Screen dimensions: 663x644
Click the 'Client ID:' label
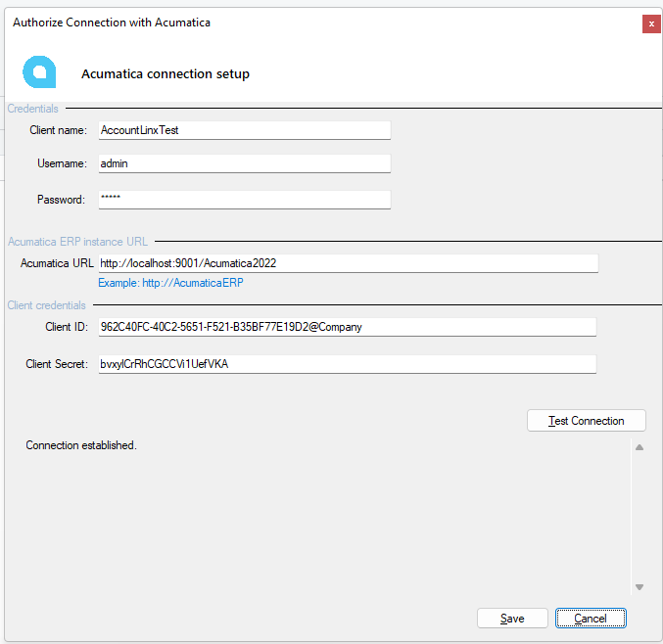[67, 327]
